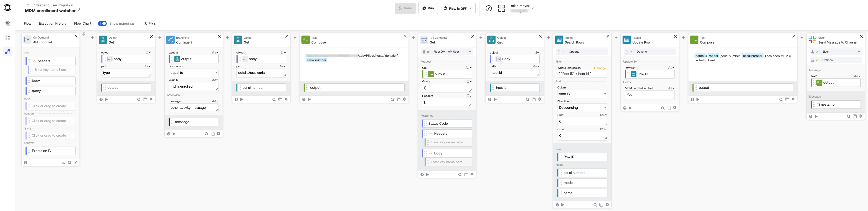Open the apps grid icon in the top bar

pyautogui.click(x=502, y=8)
